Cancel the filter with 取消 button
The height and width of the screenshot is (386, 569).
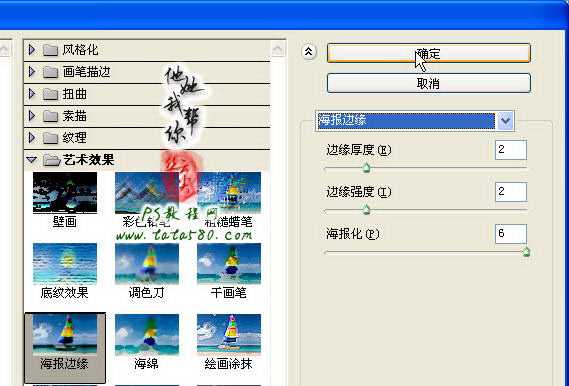click(429, 83)
